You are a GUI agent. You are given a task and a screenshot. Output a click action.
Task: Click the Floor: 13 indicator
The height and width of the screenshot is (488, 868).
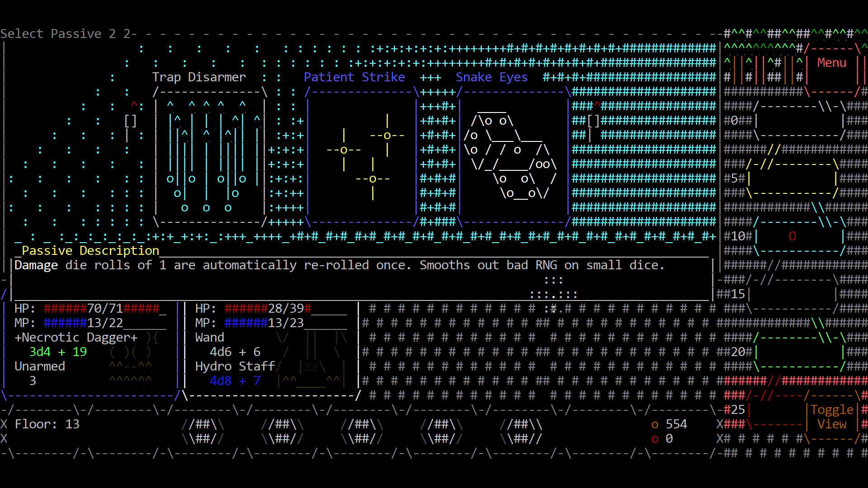click(47, 424)
